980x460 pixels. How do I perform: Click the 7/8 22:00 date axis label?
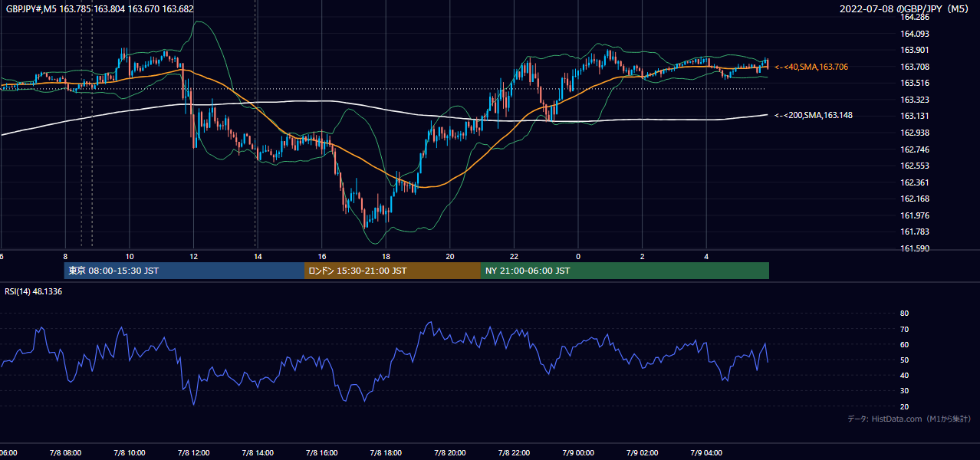[515, 453]
